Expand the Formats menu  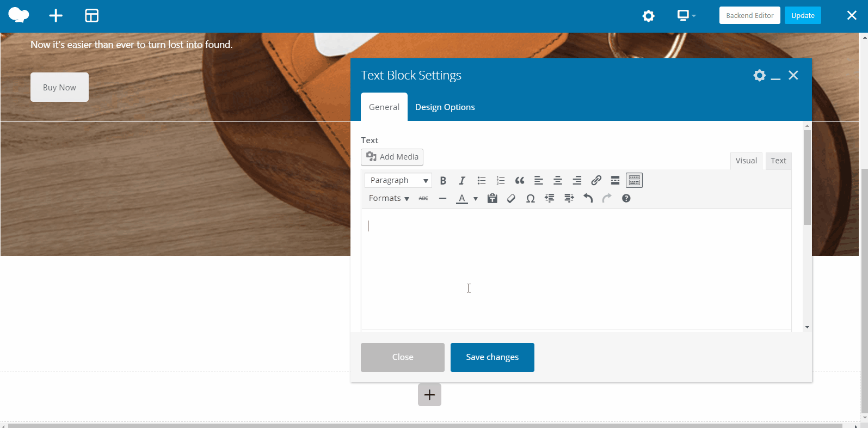389,198
